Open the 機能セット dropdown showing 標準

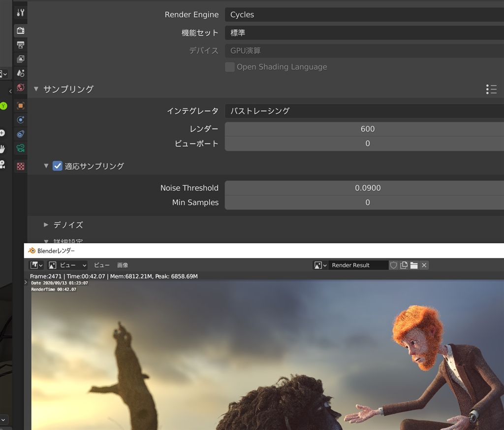pyautogui.click(x=364, y=33)
